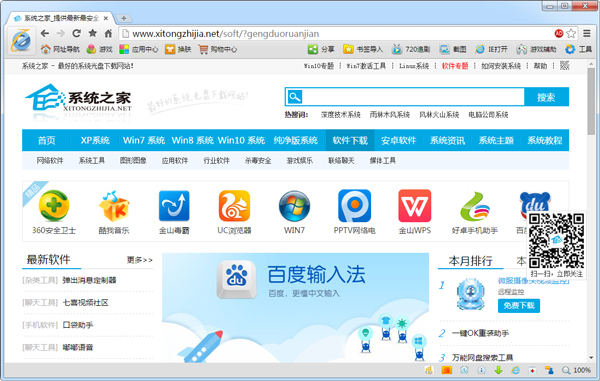This screenshot has width=600, height=381.
Task: Click IE打开 toolbar button
Action: pos(491,49)
